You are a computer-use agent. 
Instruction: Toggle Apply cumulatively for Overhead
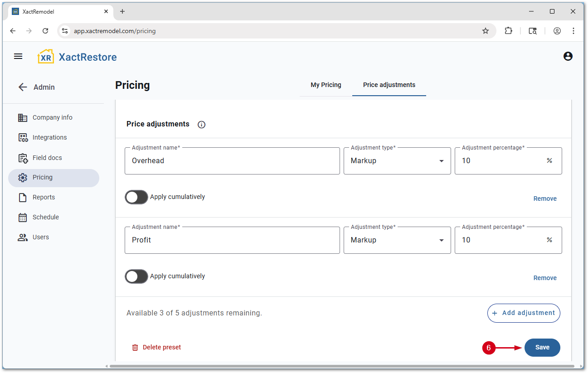(x=136, y=197)
